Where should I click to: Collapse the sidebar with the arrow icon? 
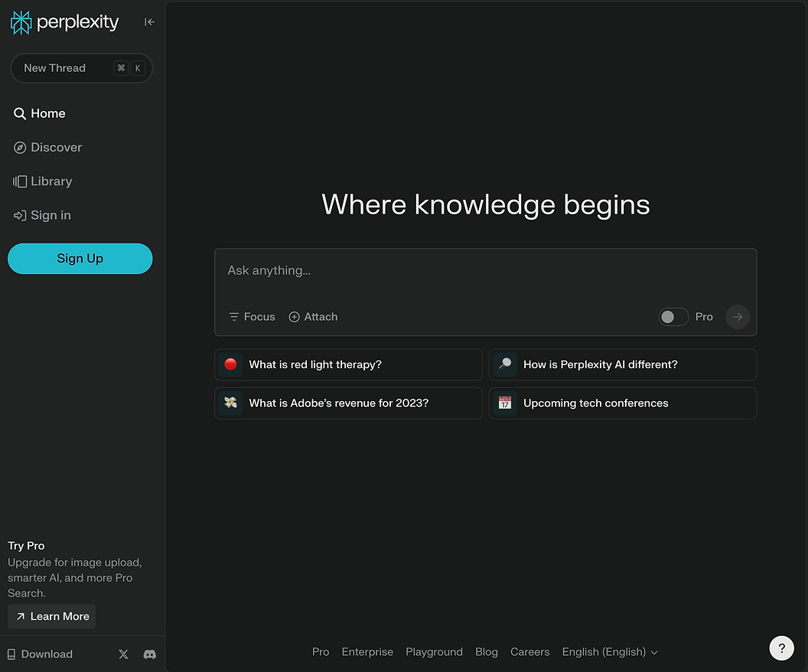[149, 21]
